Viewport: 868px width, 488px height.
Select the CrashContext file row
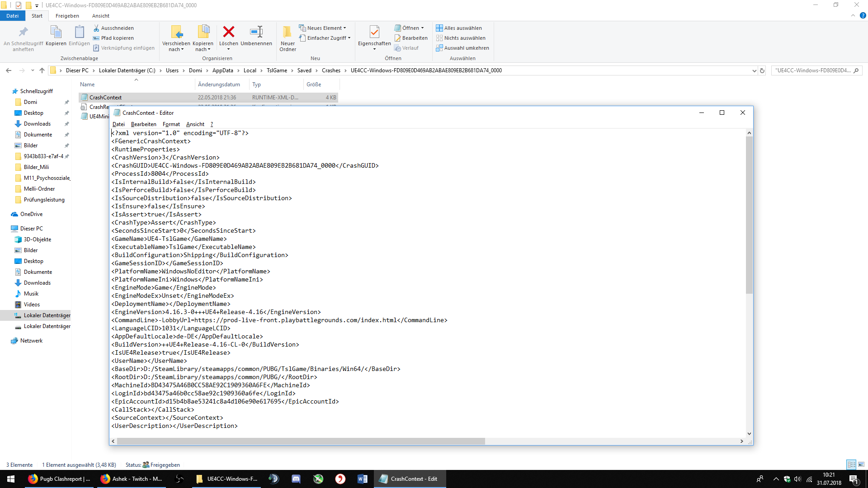(208, 98)
